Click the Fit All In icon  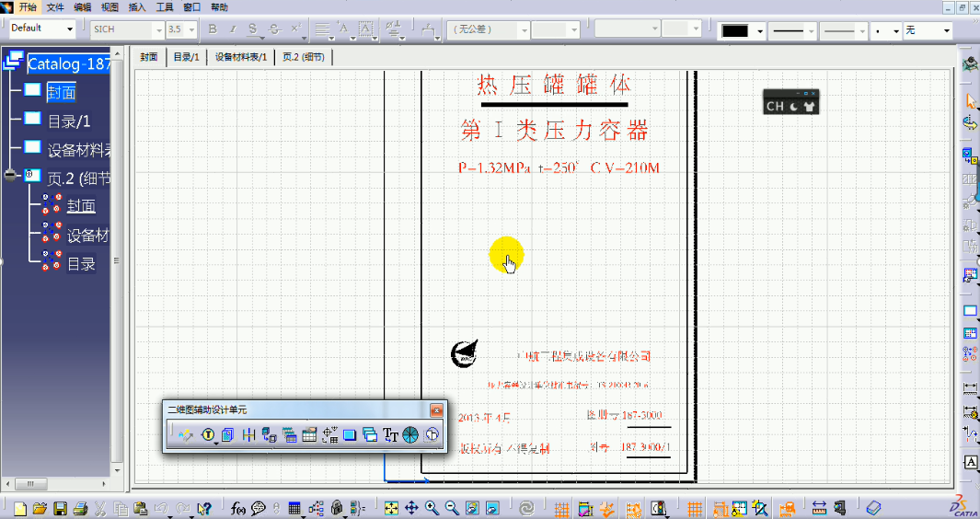391,508
